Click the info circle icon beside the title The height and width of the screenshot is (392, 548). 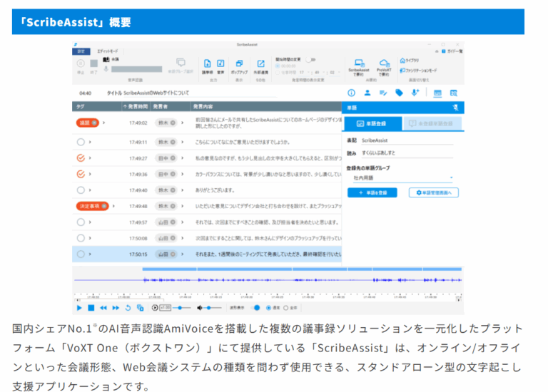(351, 93)
